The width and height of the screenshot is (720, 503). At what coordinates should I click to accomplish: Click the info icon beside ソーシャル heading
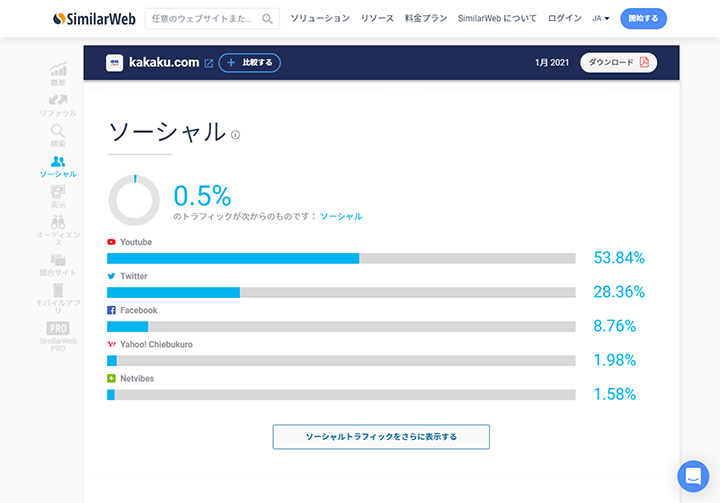coord(236,135)
